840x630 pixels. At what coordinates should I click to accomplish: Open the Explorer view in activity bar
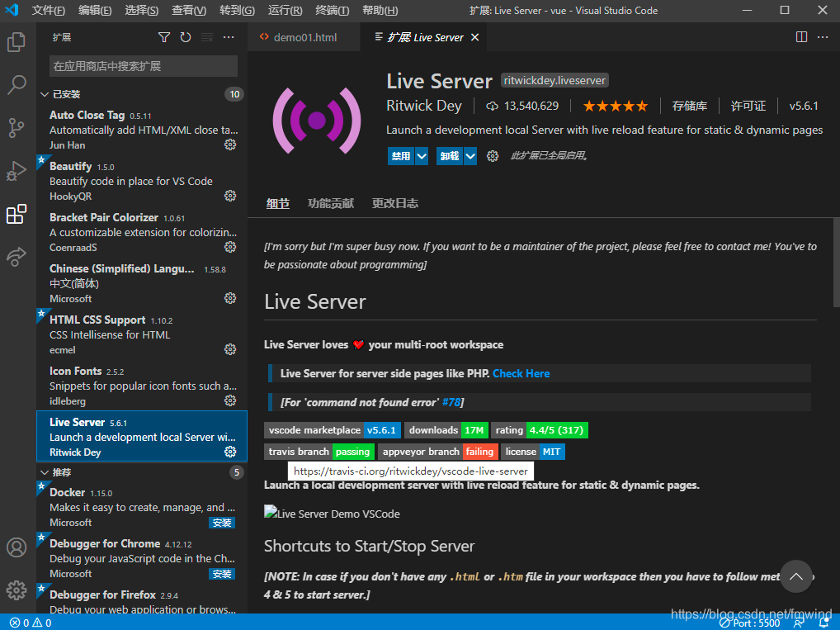coord(17,42)
